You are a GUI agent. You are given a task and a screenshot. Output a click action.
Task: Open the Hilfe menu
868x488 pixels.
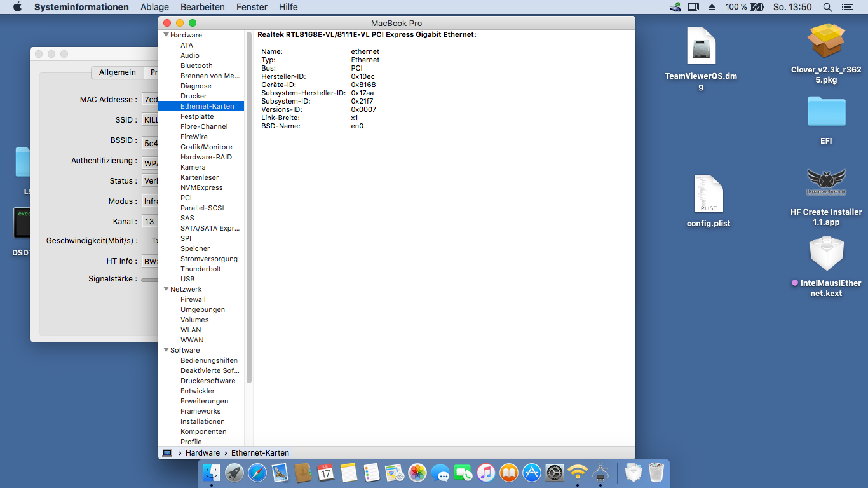tap(288, 7)
